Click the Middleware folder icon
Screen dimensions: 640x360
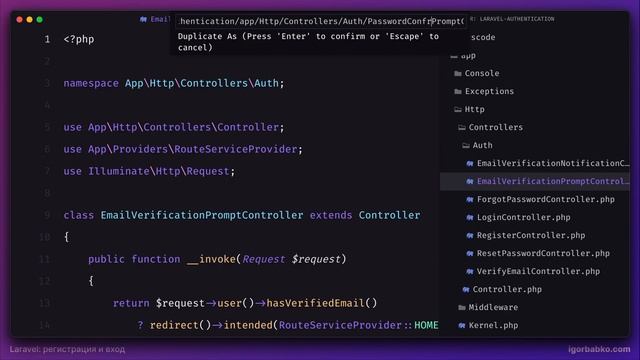[462, 308]
